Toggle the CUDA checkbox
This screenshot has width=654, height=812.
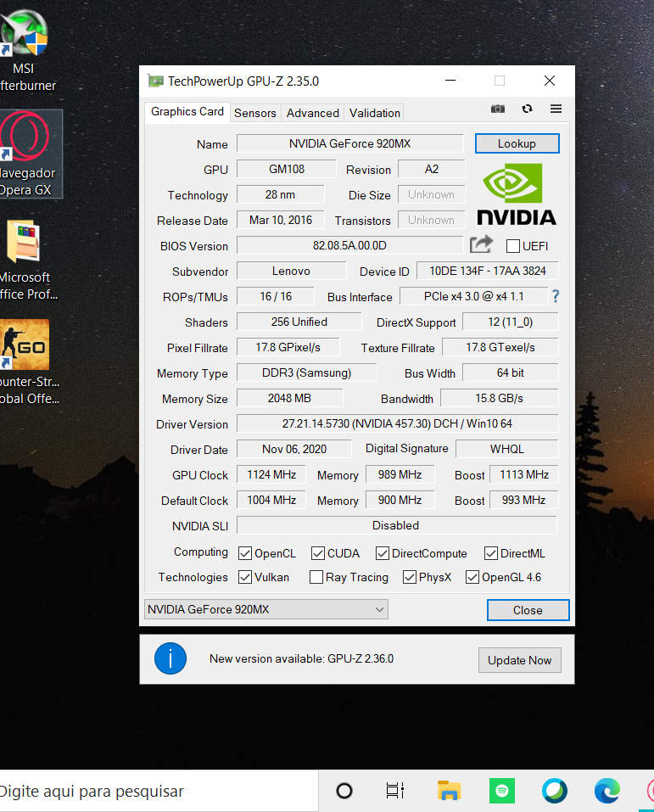tap(318, 553)
